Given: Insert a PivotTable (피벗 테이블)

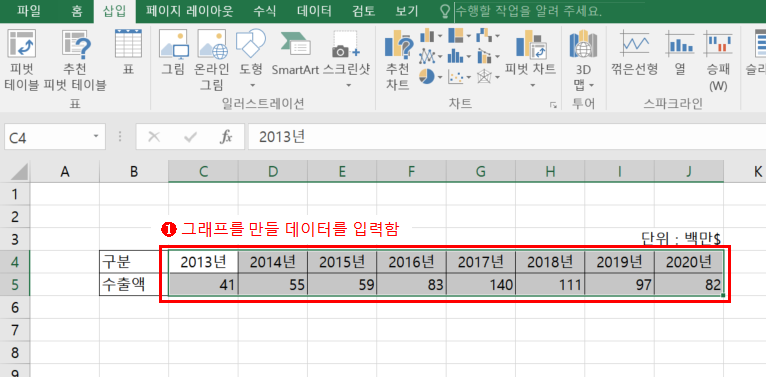Looking at the screenshot, I should (x=21, y=60).
